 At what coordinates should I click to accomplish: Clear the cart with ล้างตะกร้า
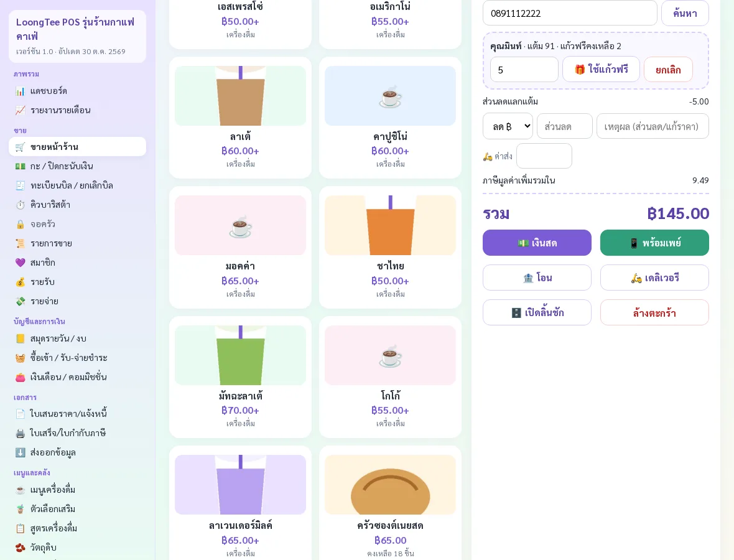click(x=654, y=312)
